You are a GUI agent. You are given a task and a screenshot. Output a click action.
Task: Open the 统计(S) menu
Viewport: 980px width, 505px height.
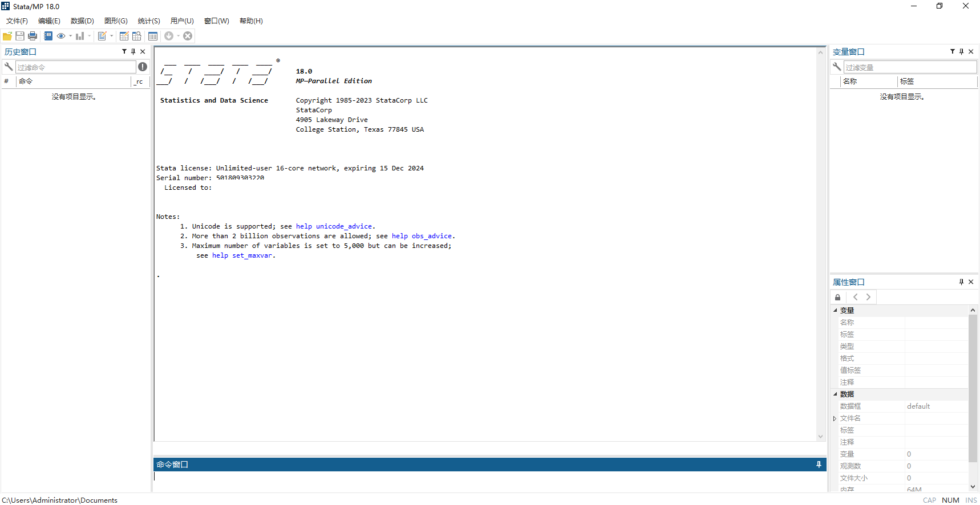point(149,21)
